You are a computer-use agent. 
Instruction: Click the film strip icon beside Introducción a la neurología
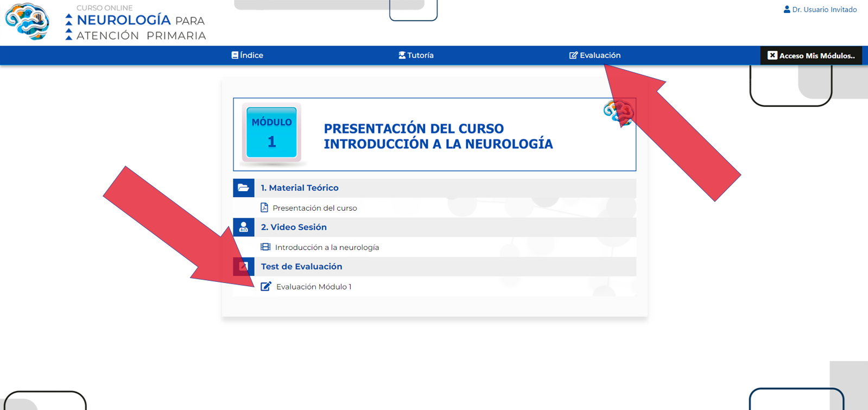[x=265, y=247]
